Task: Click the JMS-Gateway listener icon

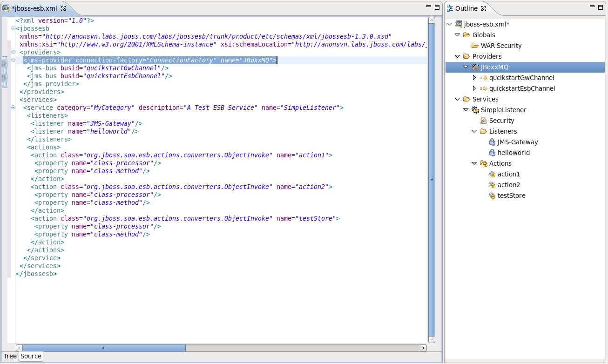Action: click(x=492, y=142)
